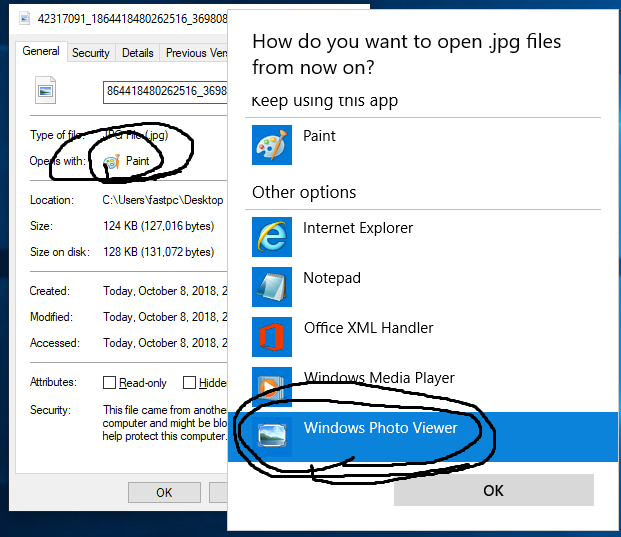The image size is (621, 537).
Task: Choose the Windows Media Player icon
Action: point(272,387)
